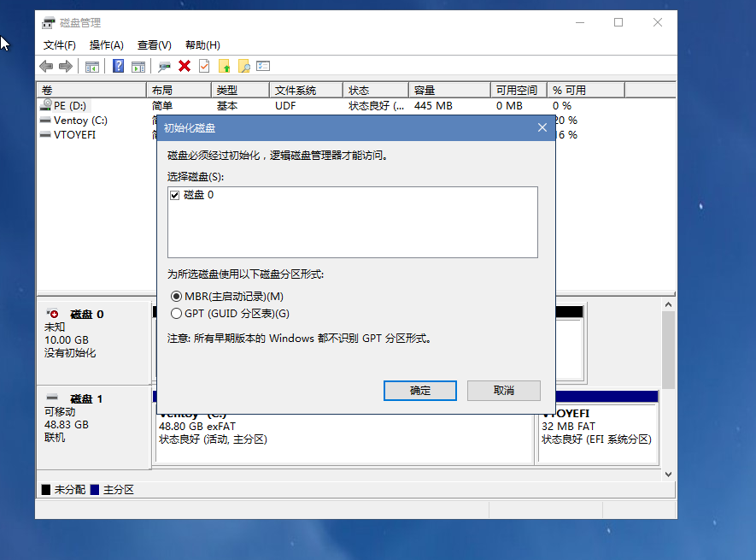Viewport: 756px width, 560px height.
Task: Click the black 未分配 legend swatch
Action: (46, 490)
